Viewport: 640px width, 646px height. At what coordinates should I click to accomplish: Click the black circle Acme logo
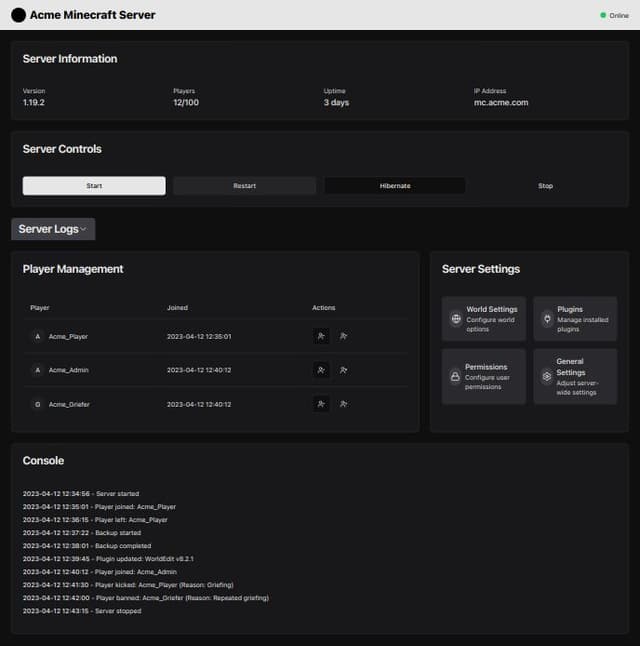pos(18,15)
